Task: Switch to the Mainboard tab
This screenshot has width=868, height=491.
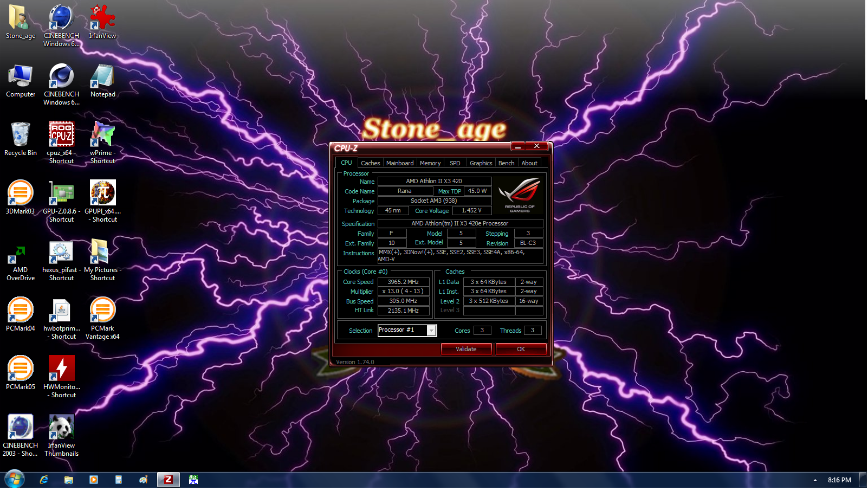Action: tap(400, 163)
